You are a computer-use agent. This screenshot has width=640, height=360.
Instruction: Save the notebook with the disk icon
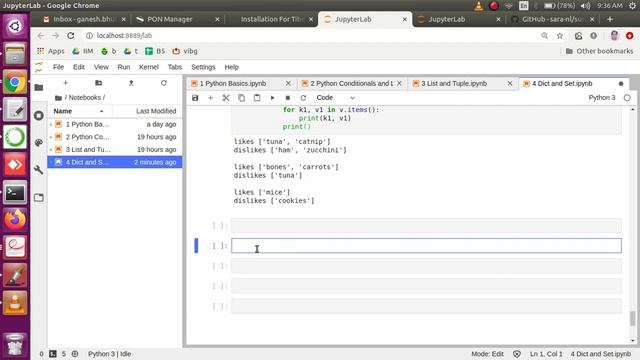[x=195, y=98]
